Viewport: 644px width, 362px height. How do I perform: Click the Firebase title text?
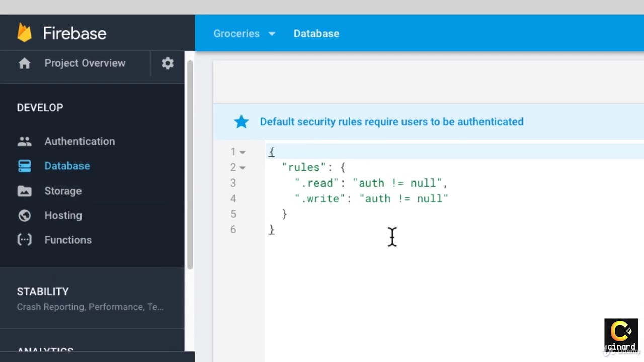pos(74,33)
